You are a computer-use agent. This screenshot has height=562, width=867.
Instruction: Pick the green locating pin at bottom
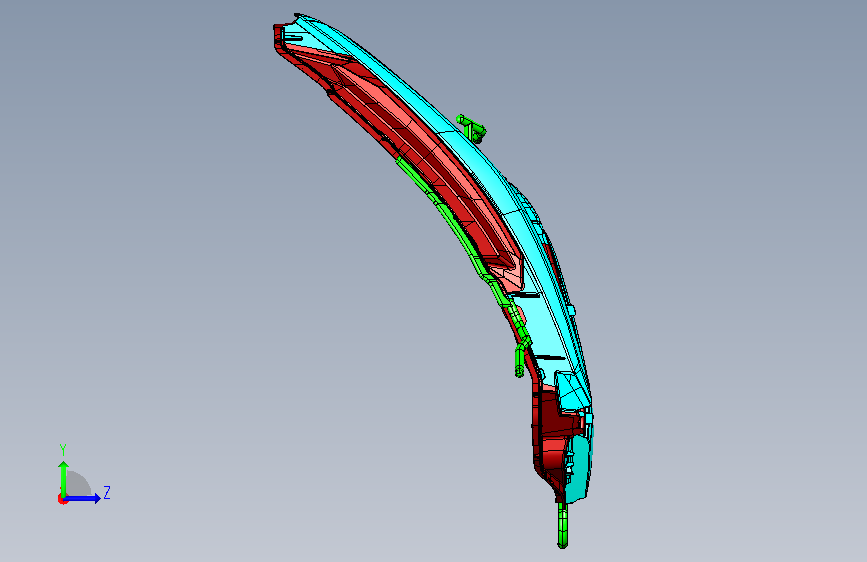click(x=562, y=525)
